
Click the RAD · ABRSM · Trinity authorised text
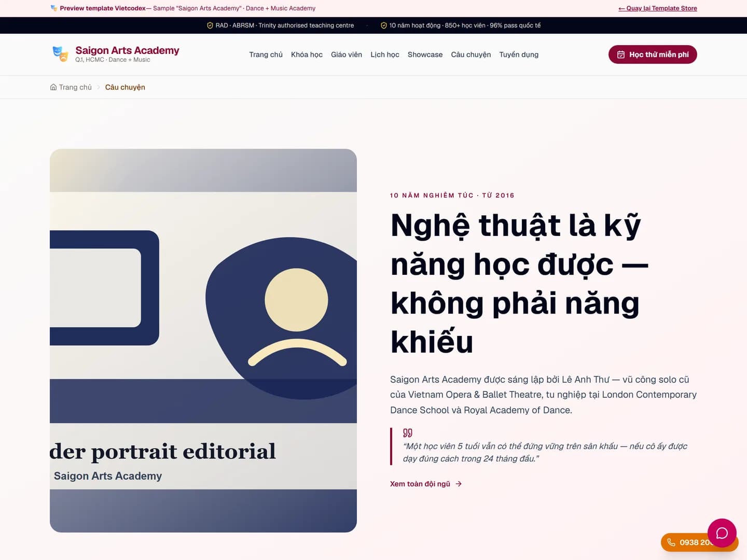point(285,25)
